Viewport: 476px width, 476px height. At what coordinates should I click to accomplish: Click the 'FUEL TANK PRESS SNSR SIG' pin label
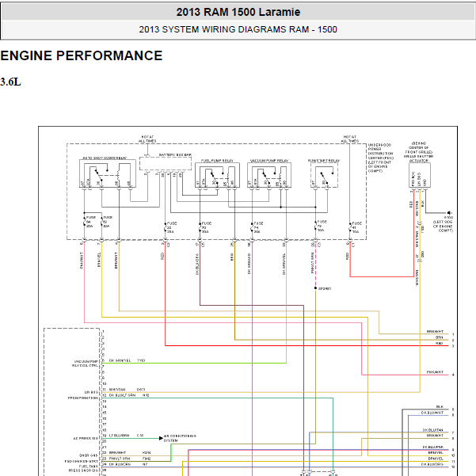point(83,468)
